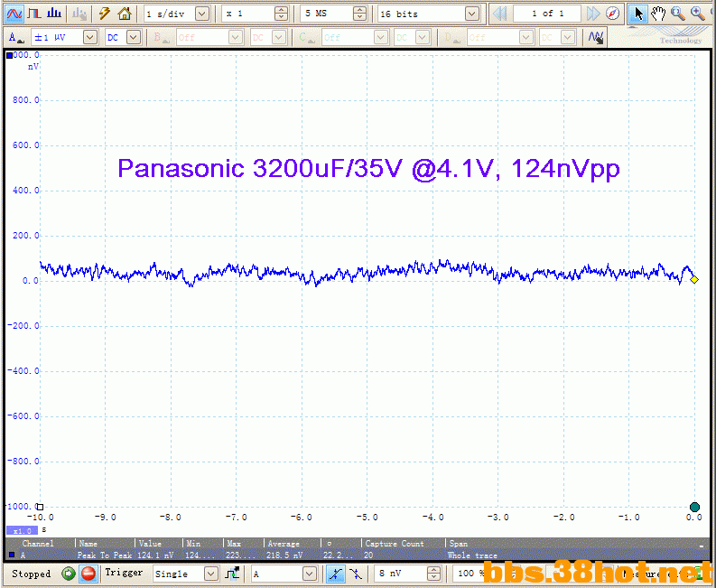Click the yellow trigger diamond marker

694,280
